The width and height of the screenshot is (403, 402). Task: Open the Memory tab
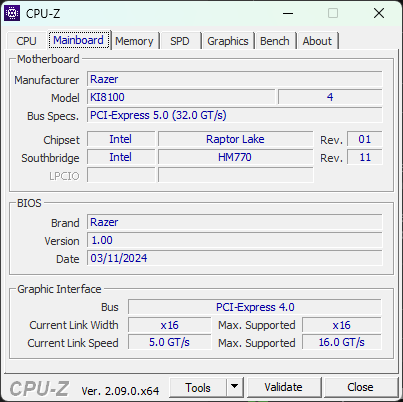(x=134, y=41)
